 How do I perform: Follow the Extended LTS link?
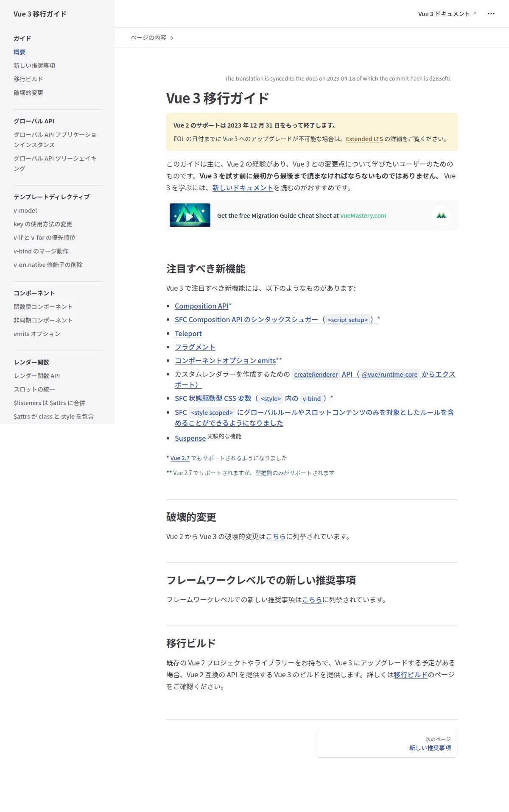tap(364, 139)
